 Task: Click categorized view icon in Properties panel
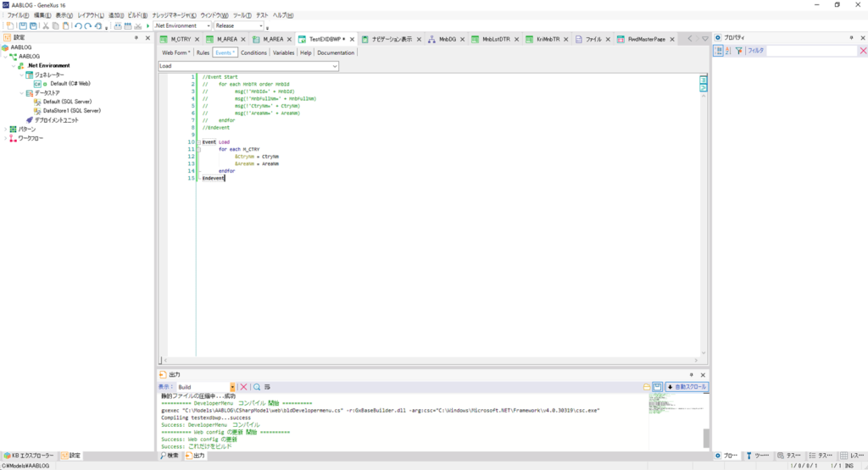pyautogui.click(x=718, y=51)
